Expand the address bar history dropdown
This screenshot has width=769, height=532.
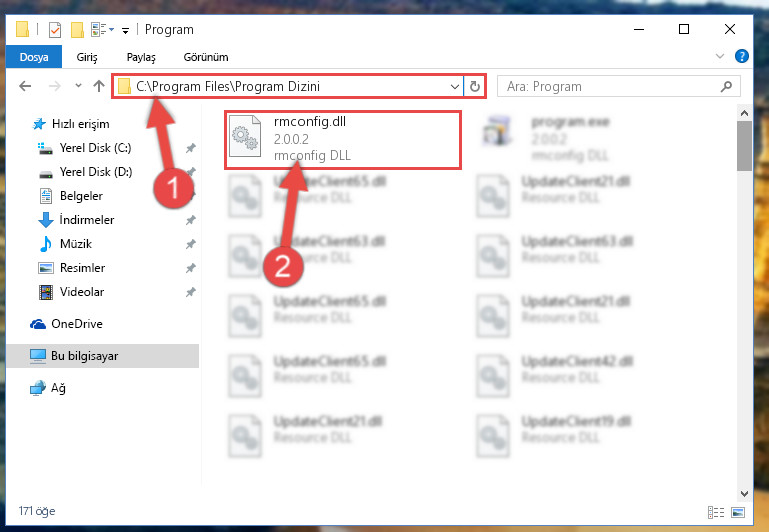pos(455,87)
